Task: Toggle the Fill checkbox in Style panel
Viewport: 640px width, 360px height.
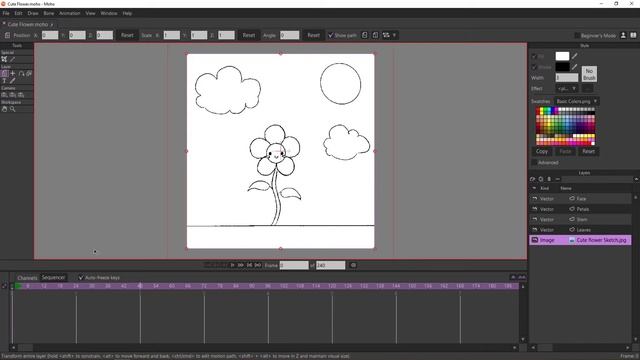Action: click(x=534, y=56)
